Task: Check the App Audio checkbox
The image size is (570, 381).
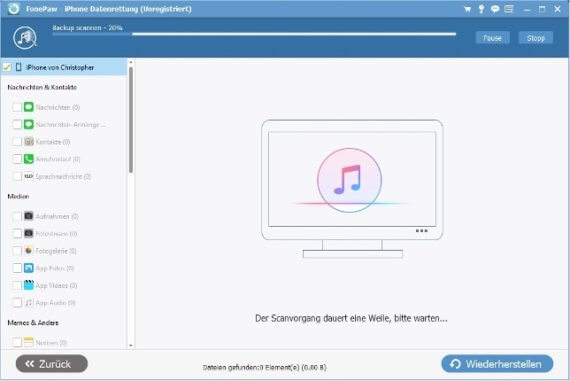Action: (x=17, y=302)
